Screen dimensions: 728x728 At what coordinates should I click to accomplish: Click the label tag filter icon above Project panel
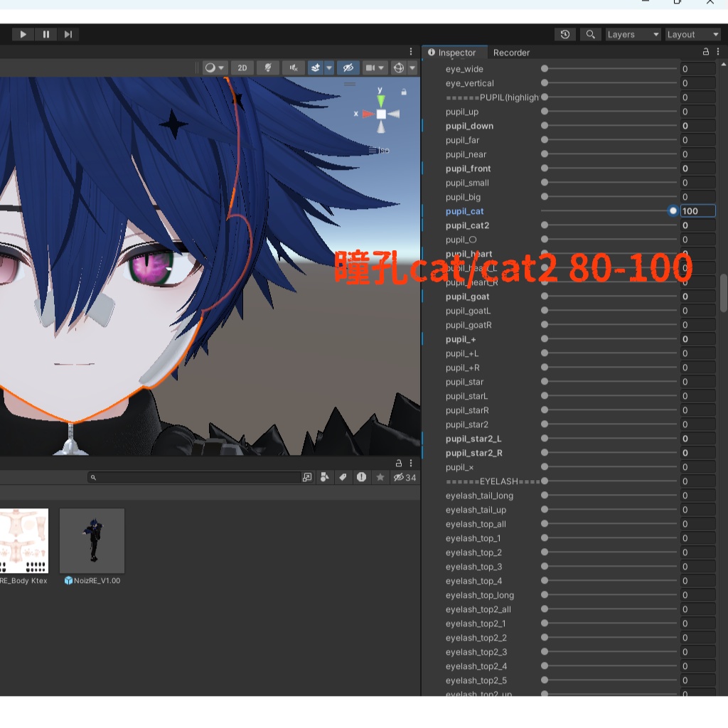pos(343,477)
